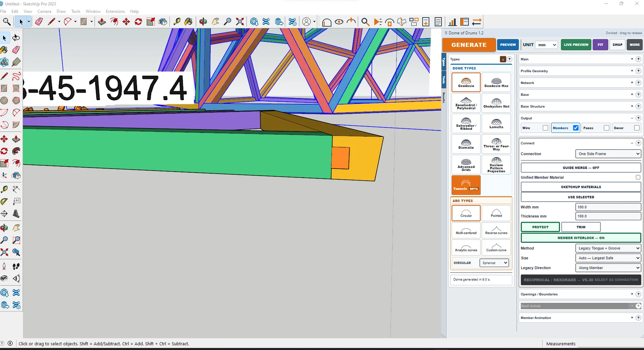Select the Circular arc type
This screenshot has width=644, height=350.
[x=466, y=213]
